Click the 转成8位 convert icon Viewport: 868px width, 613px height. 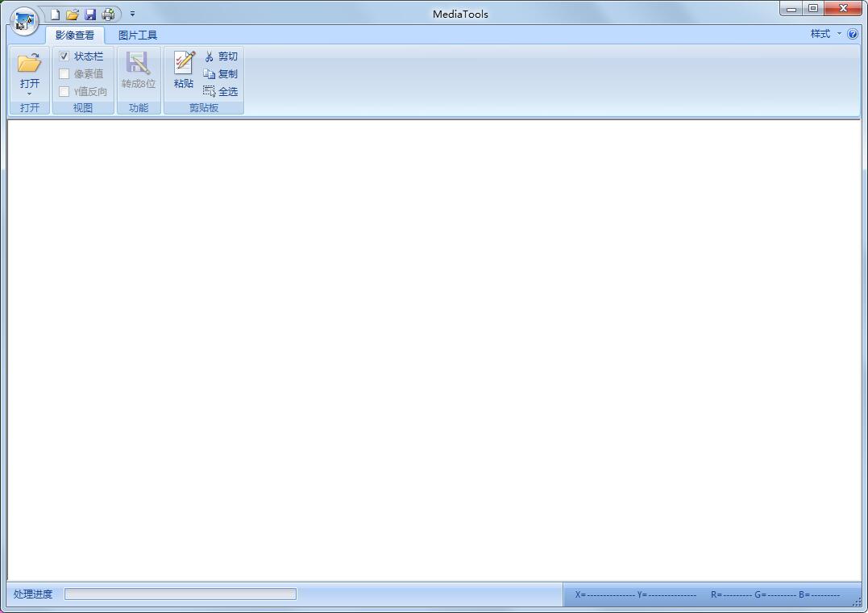[x=139, y=63]
